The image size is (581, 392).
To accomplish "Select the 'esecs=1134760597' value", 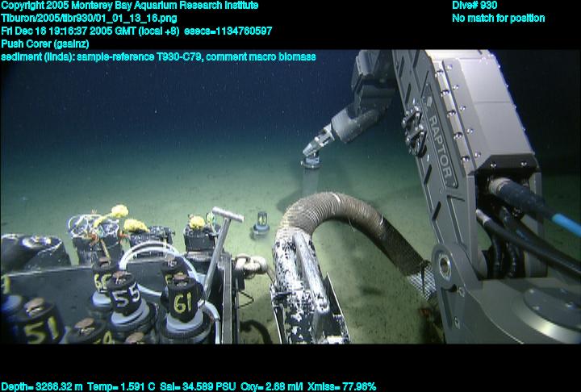I will pos(228,31).
